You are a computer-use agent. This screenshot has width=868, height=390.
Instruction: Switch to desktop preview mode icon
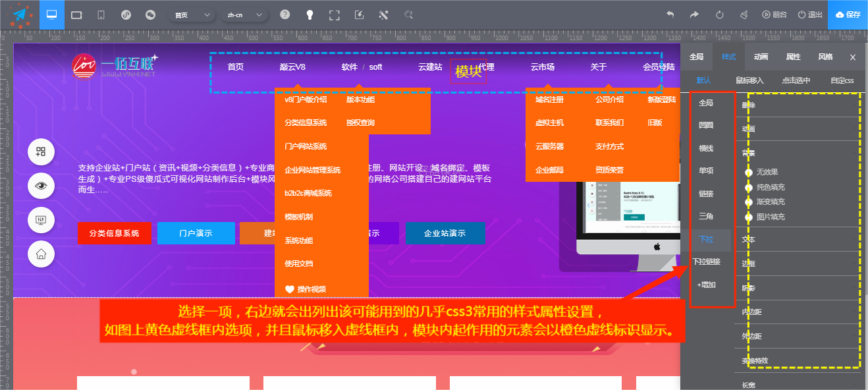coord(52,14)
